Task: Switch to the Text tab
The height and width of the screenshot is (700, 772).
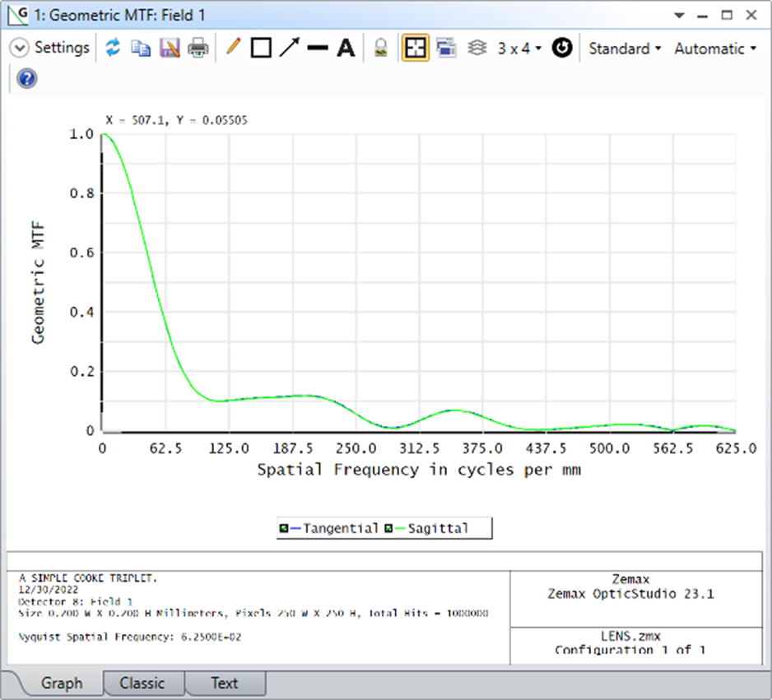Action: point(225,683)
